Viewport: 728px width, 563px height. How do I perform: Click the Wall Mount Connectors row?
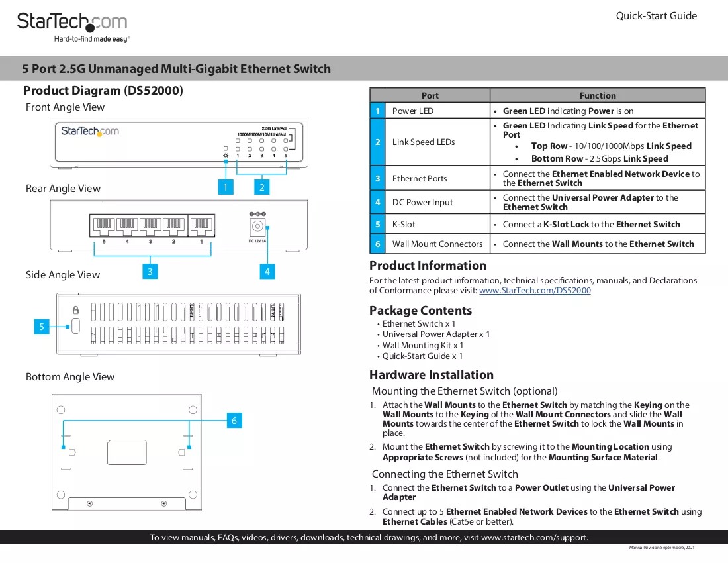[x=537, y=244]
